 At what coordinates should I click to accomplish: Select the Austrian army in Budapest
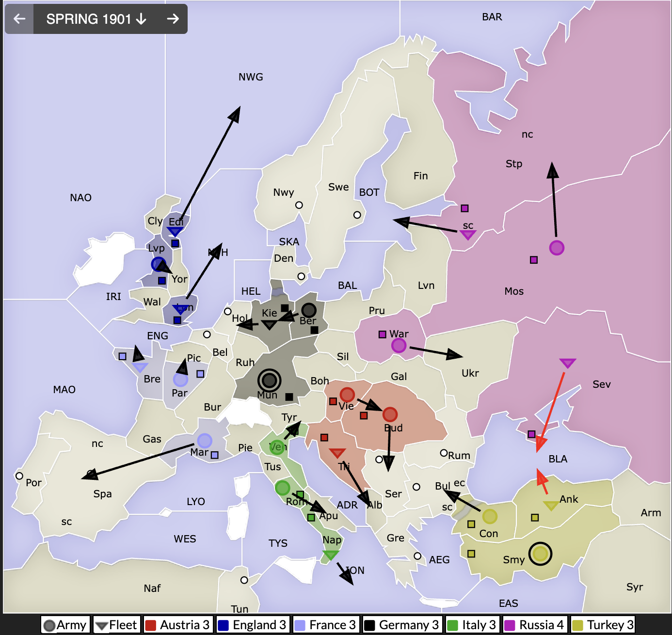point(390,414)
